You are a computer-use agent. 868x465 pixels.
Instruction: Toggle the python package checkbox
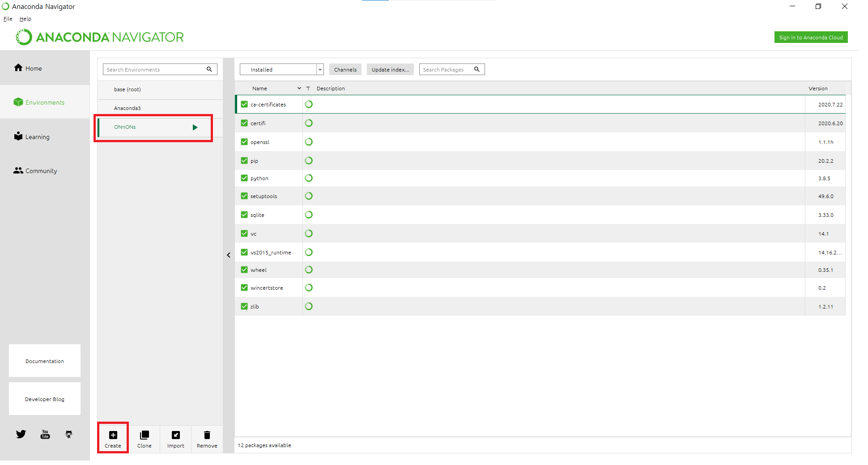244,178
